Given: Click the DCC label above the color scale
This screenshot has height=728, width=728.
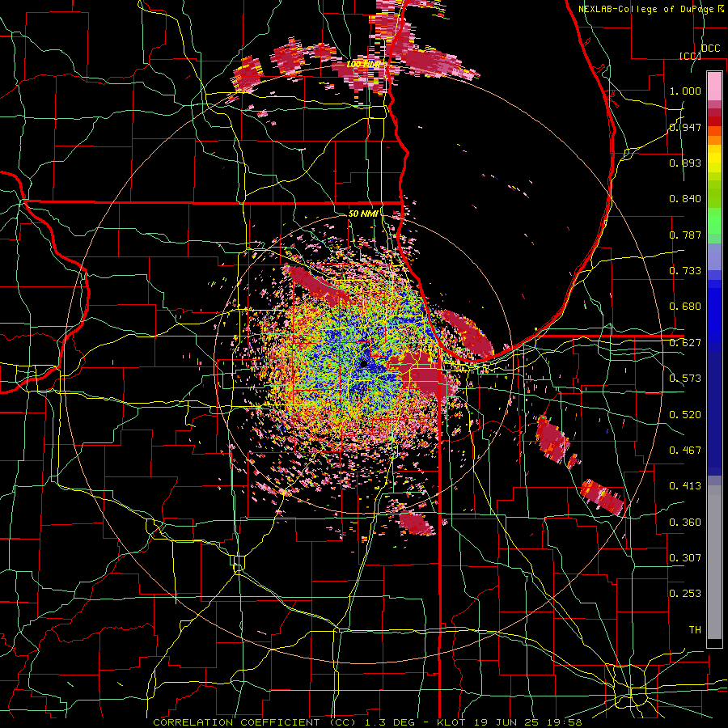Looking at the screenshot, I should [x=710, y=49].
